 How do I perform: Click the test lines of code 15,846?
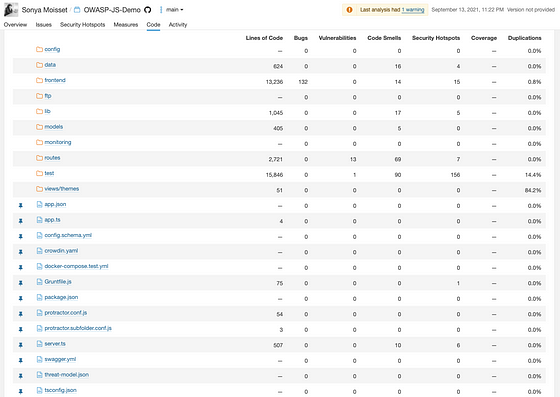[274, 175]
